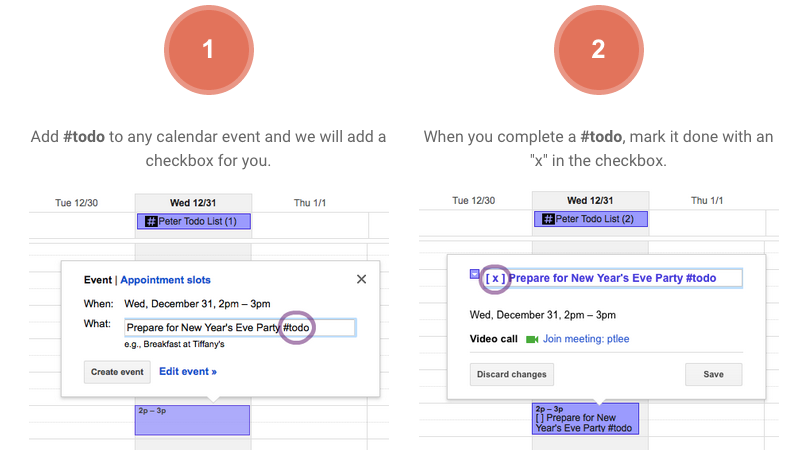Click the What event title input field
Screen dimensions: 800x450
click(x=240, y=328)
